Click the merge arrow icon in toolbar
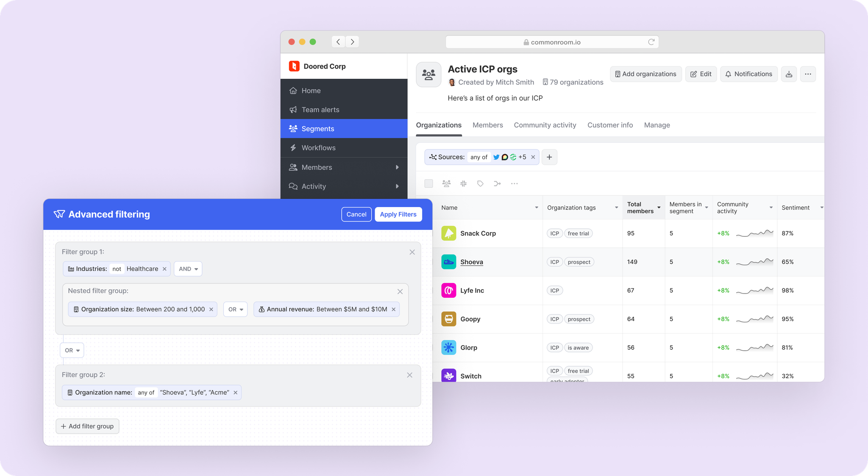Image resolution: width=868 pixels, height=476 pixels. [497, 183]
